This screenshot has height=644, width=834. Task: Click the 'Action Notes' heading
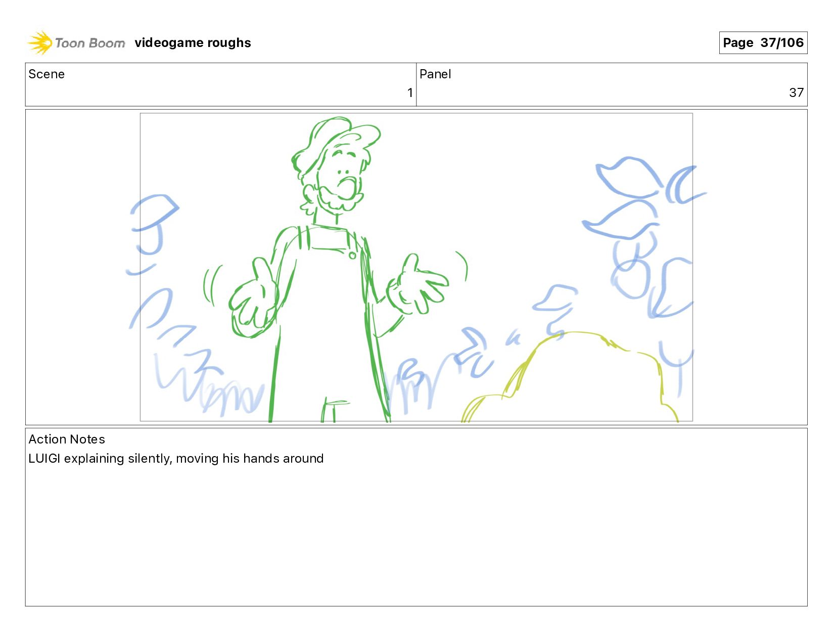click(x=67, y=439)
